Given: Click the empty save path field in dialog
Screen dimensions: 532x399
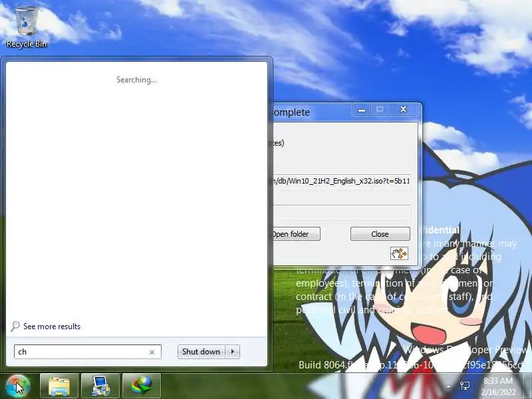Looking at the screenshot, I should 342,212.
